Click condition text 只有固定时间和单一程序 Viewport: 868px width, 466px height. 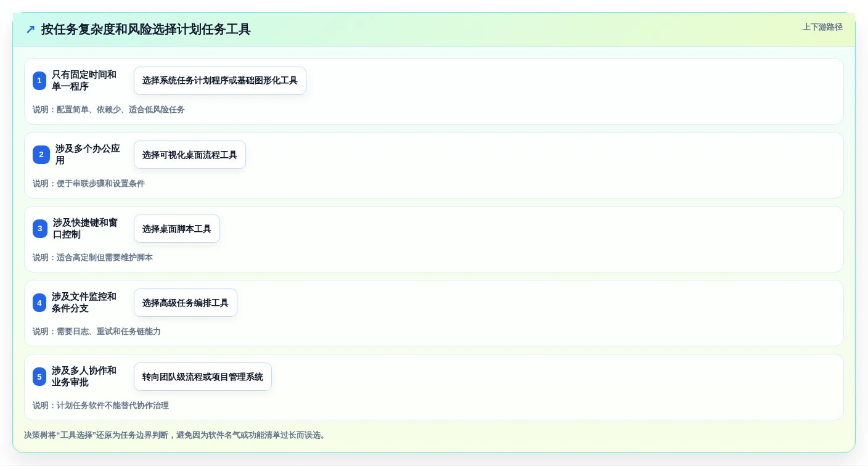84,81
